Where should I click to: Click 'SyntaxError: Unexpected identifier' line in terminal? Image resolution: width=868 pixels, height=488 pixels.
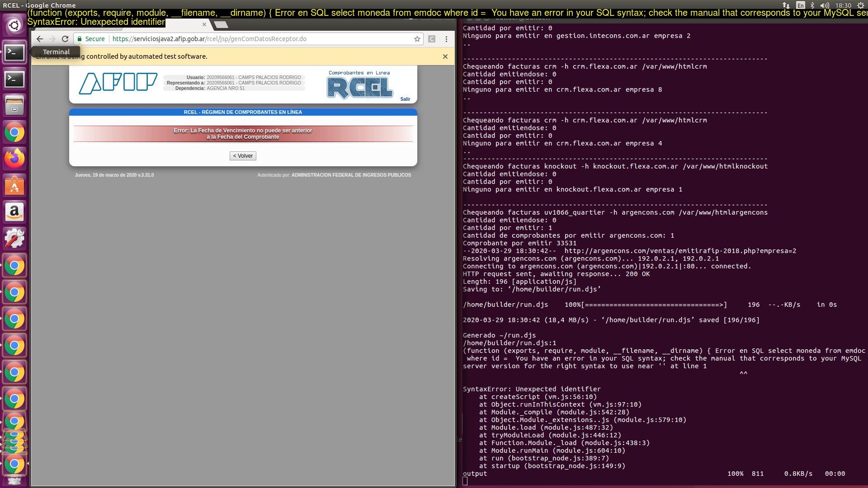pyautogui.click(x=532, y=389)
